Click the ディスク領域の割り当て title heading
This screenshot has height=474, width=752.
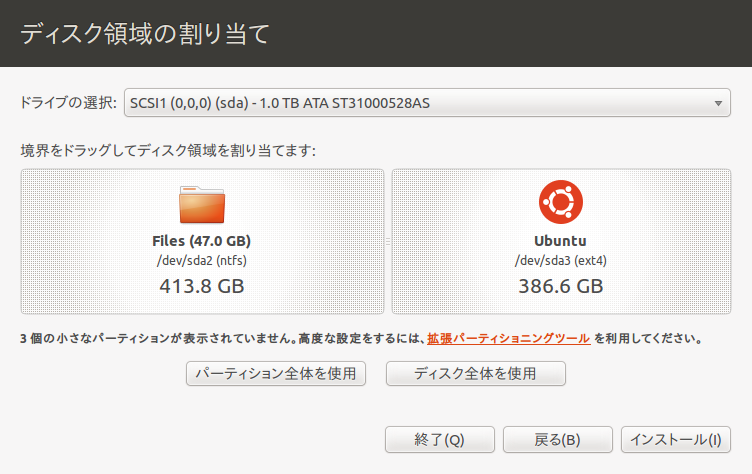click(x=145, y=34)
